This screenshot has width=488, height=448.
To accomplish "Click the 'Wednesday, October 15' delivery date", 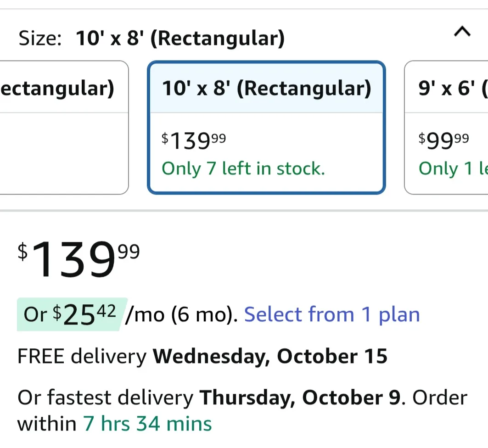I will click(x=270, y=357).
